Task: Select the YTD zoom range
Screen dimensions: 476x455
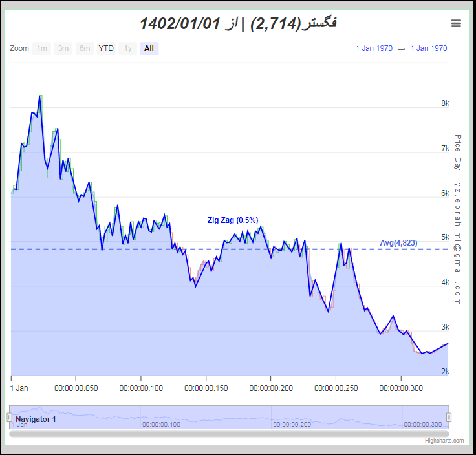Action: (106, 48)
